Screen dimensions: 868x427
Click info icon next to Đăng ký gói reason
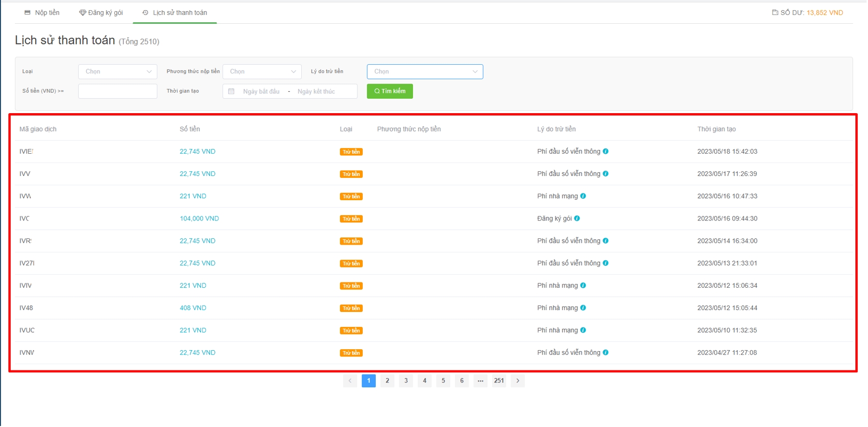[x=577, y=219]
